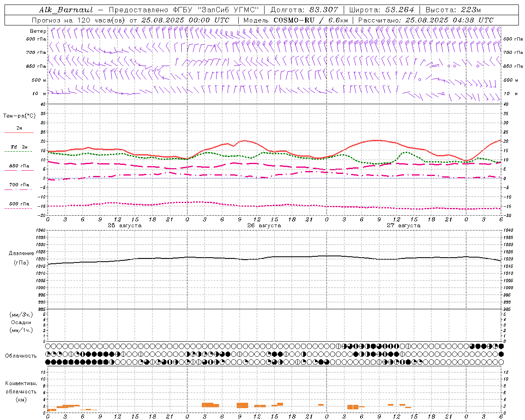The image size is (525, 420).
Task: Click the 985 value at left pressure axis bottom
Action: coord(41,309)
